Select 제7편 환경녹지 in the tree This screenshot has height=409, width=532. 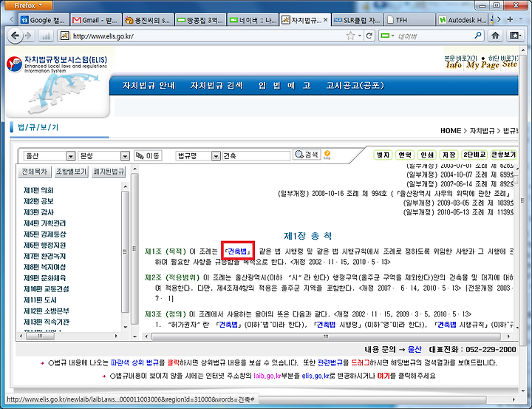pos(44,256)
